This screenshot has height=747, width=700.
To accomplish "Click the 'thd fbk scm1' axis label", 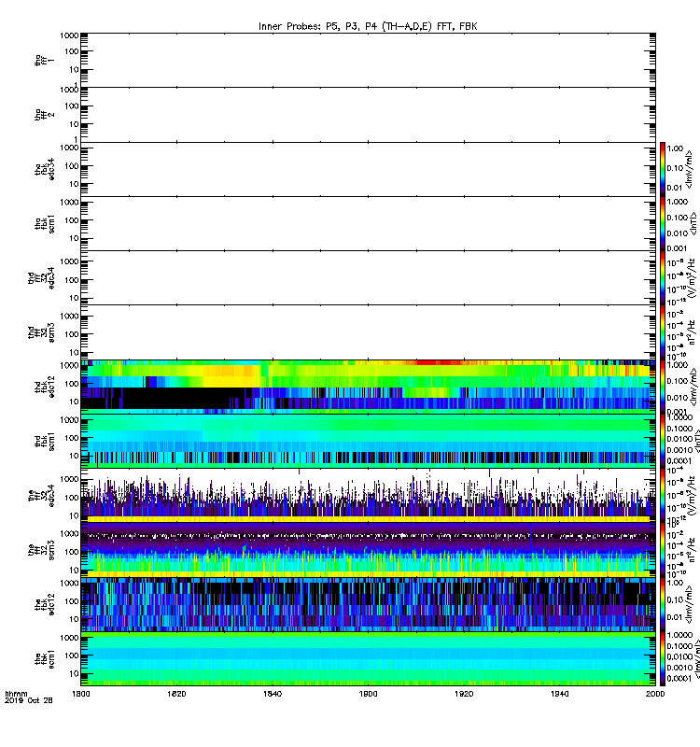I will pyautogui.click(x=45, y=441).
